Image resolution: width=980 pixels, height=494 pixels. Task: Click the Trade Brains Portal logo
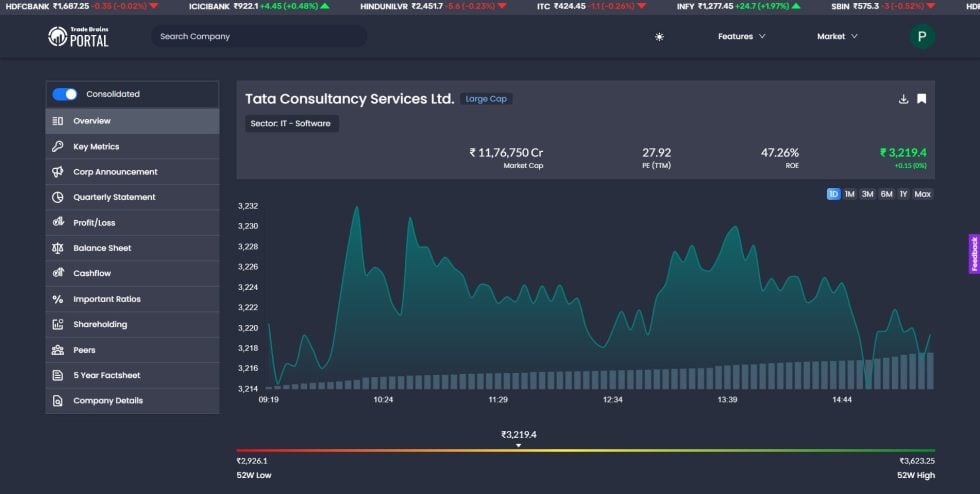coord(78,37)
